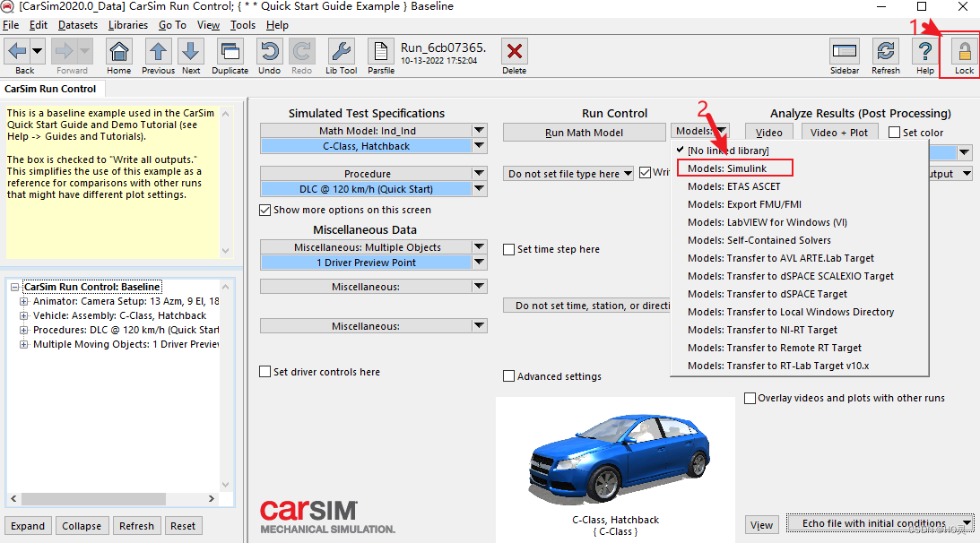Open the Tools menu

click(x=242, y=25)
